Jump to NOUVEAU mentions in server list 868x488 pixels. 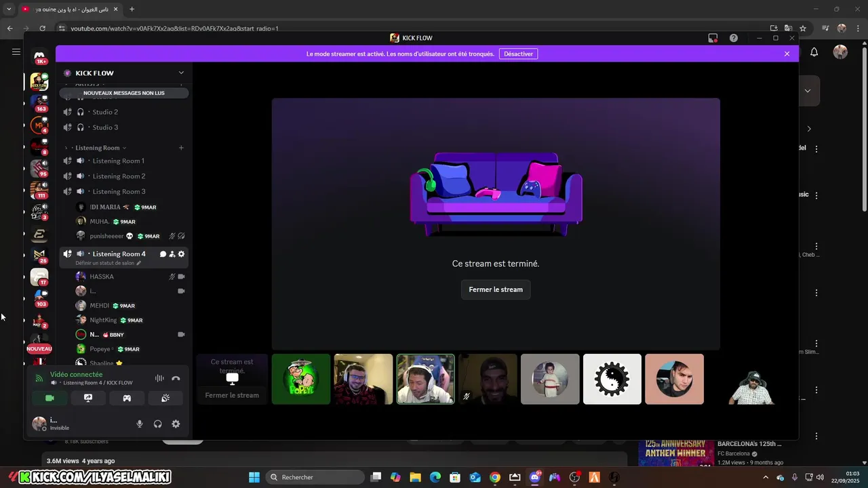(x=39, y=348)
